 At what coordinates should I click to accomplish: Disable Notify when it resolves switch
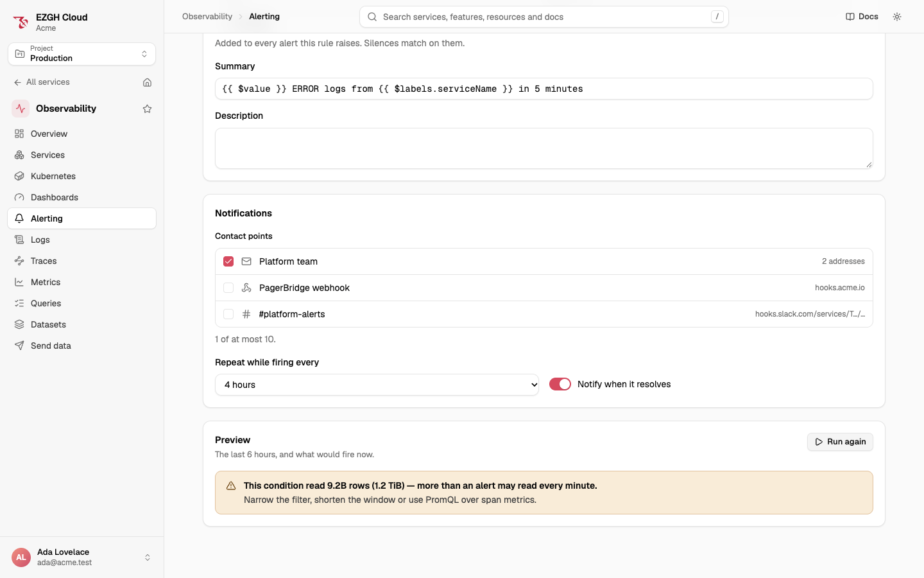[560, 384]
